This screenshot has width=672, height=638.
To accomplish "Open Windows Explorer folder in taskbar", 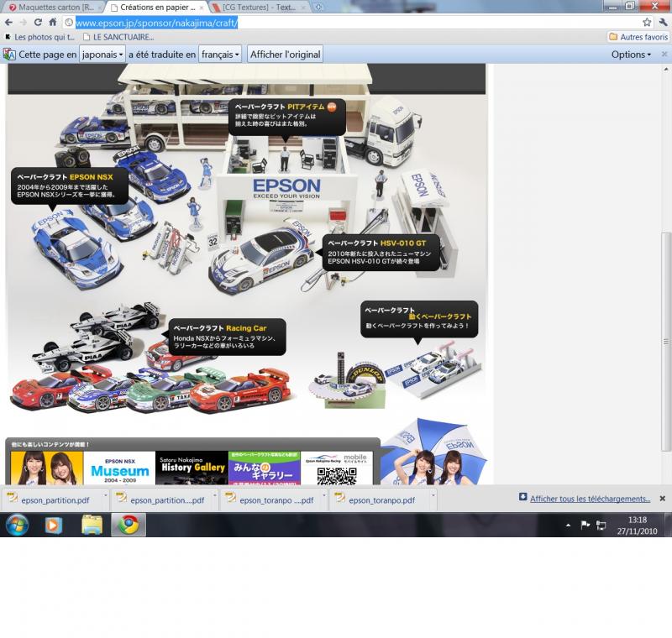I will pos(92,525).
